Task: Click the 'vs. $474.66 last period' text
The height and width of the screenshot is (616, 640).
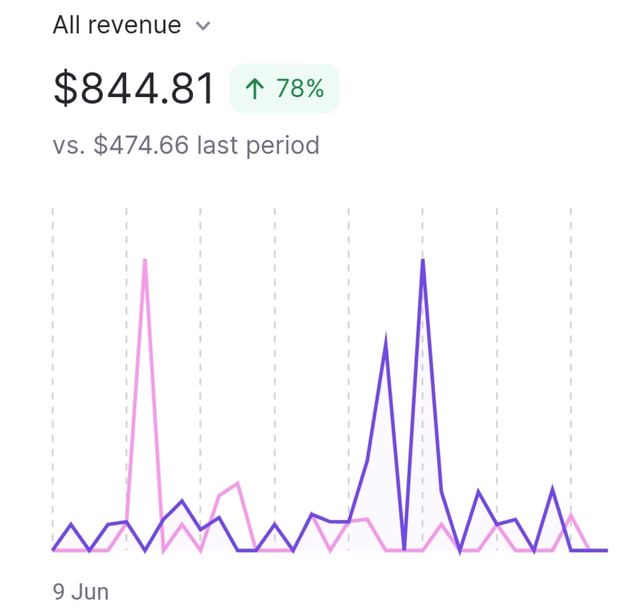Action: (186, 145)
